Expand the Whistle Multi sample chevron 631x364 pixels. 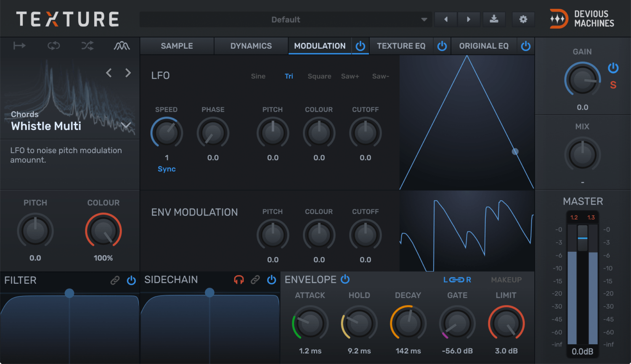[125, 125]
